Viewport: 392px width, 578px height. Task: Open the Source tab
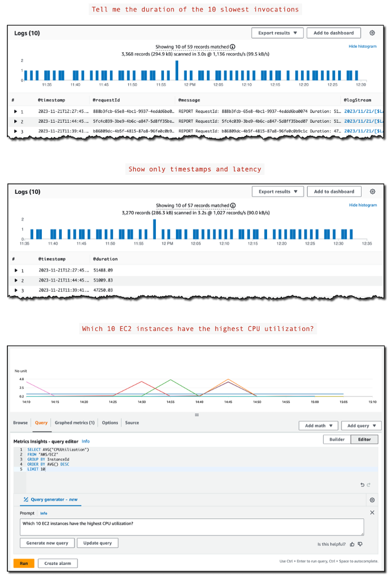tap(132, 423)
